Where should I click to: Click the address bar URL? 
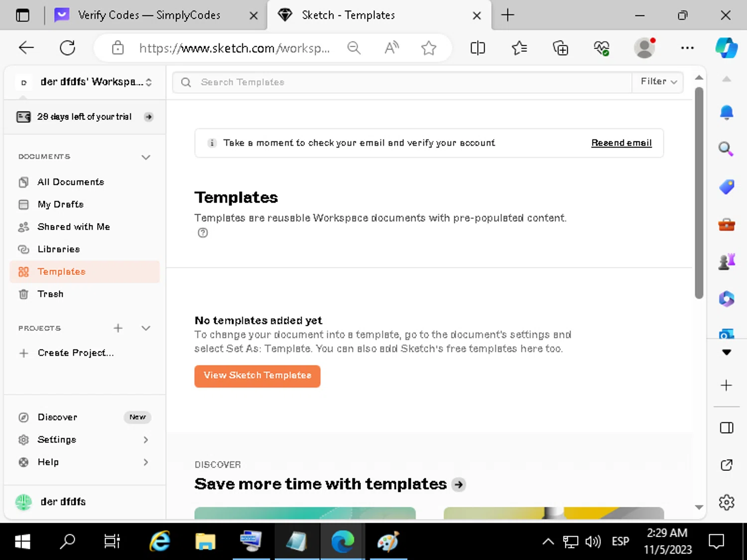(234, 48)
